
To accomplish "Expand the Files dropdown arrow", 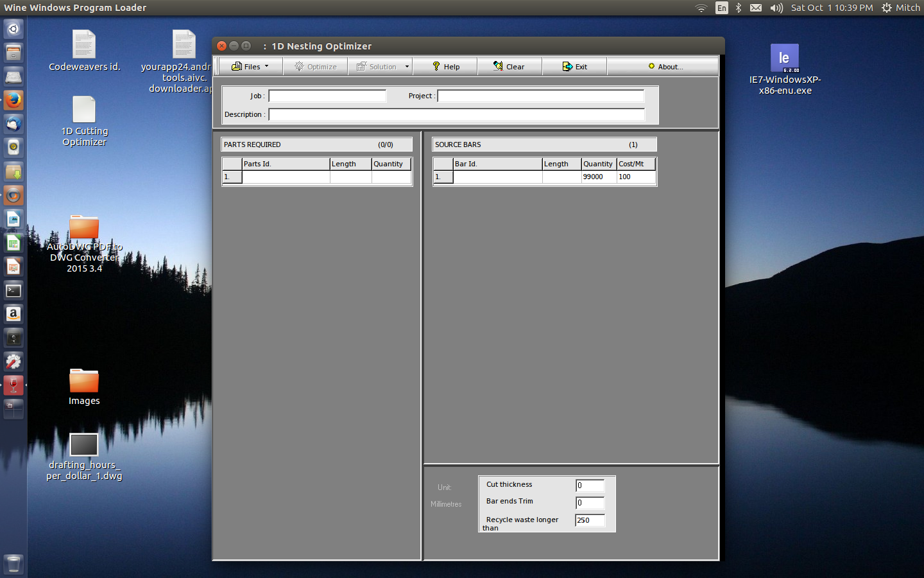I will coord(268,66).
